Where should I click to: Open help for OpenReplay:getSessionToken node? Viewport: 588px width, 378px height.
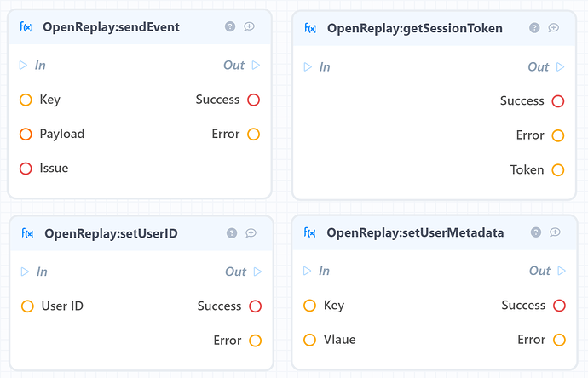click(534, 28)
